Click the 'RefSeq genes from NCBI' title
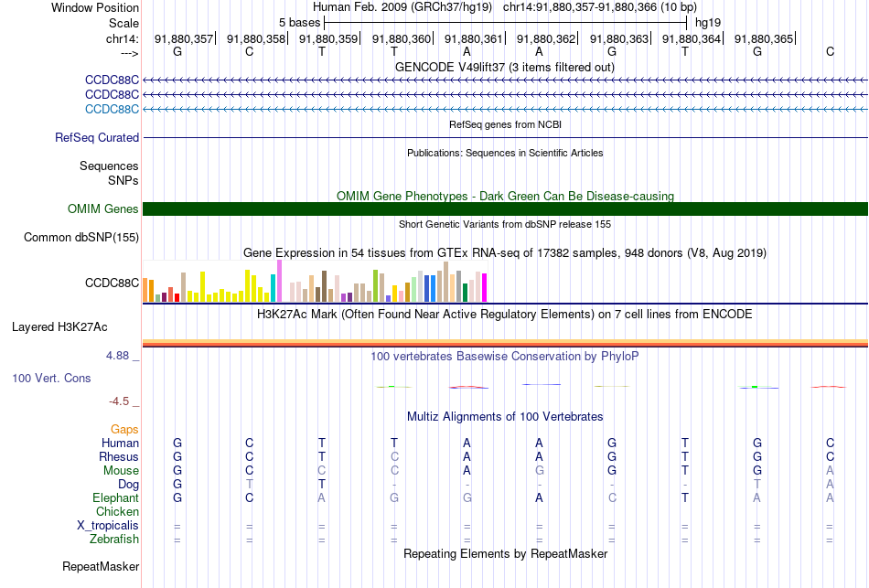This screenshot has height=588, width=869. 505,124
